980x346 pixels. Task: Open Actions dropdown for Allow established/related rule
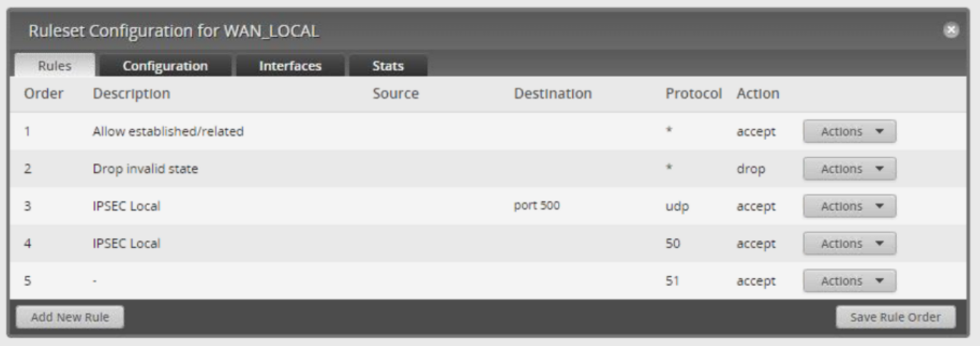tap(849, 132)
